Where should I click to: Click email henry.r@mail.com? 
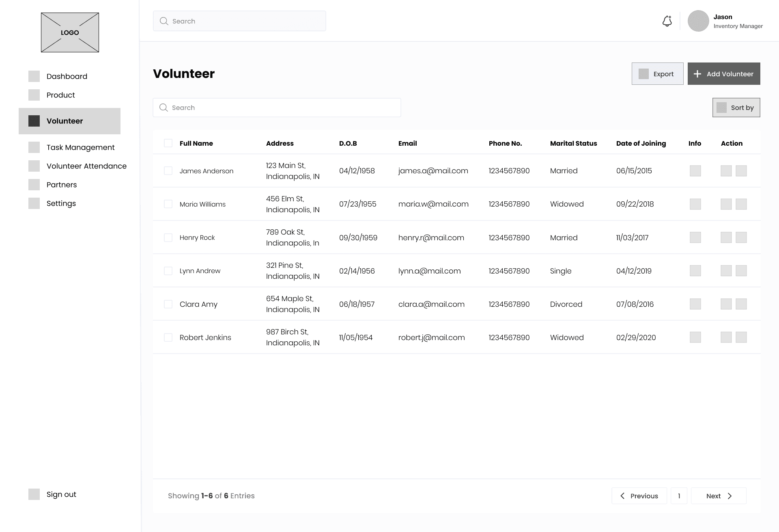431,237
